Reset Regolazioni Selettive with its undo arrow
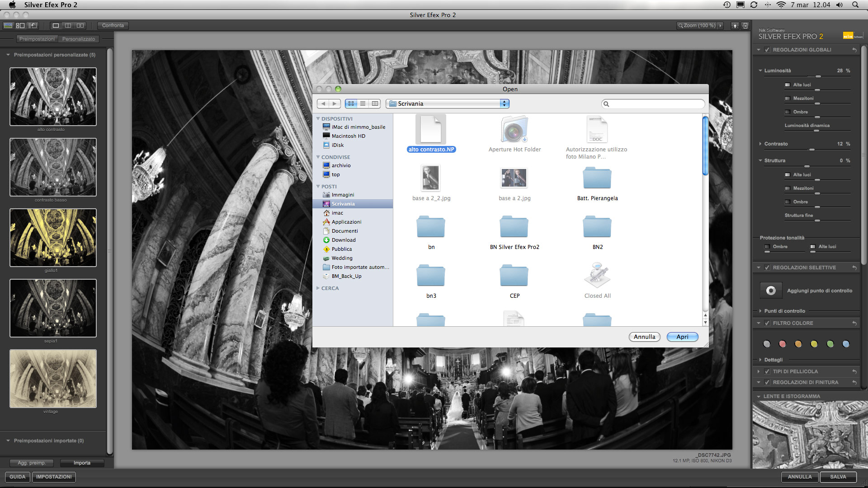 [x=854, y=267]
